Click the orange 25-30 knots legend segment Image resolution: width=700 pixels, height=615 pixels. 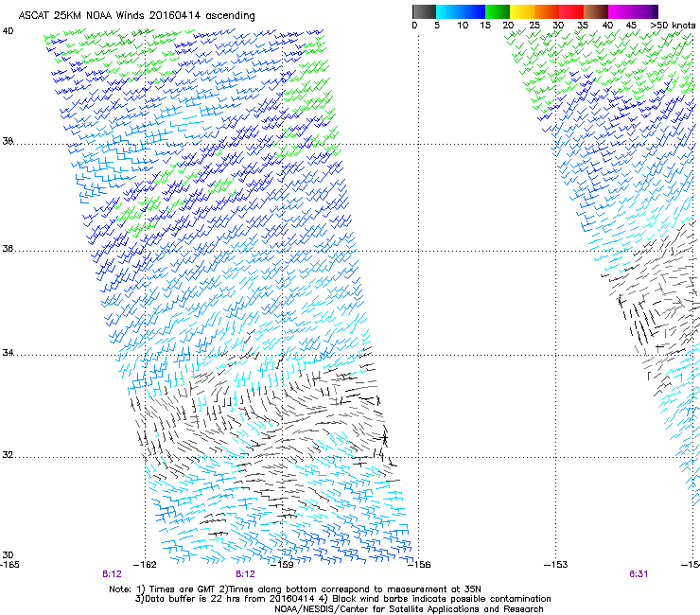[547, 11]
